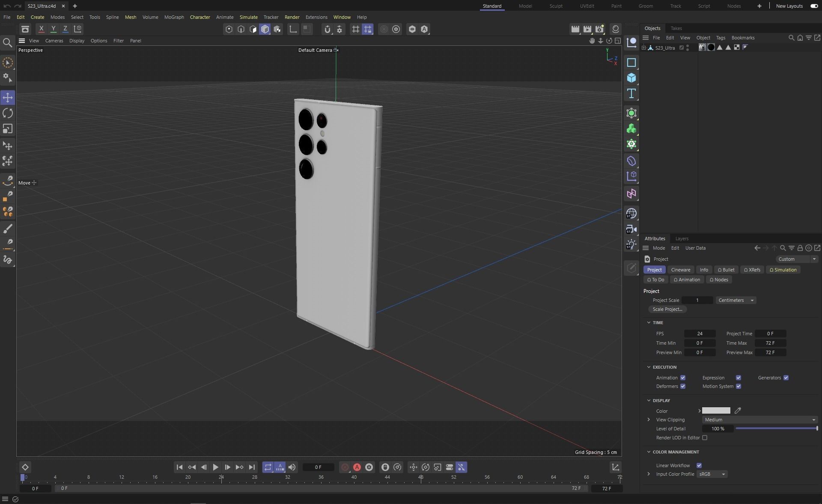822x504 pixels.
Task: Lock the X axis
Action: tap(41, 29)
